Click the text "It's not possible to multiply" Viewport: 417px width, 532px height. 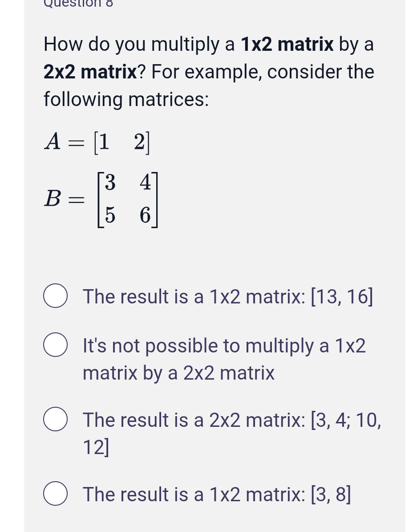224,345
